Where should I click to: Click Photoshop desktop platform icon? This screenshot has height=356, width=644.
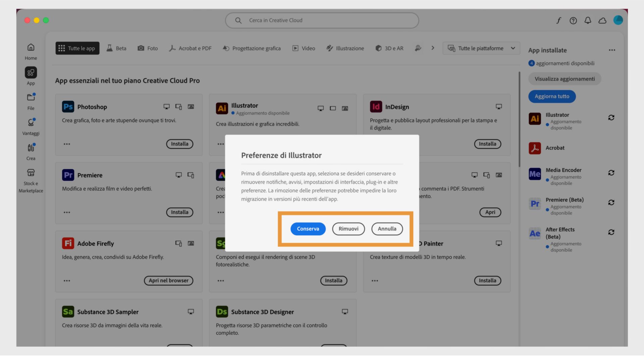pyautogui.click(x=166, y=107)
